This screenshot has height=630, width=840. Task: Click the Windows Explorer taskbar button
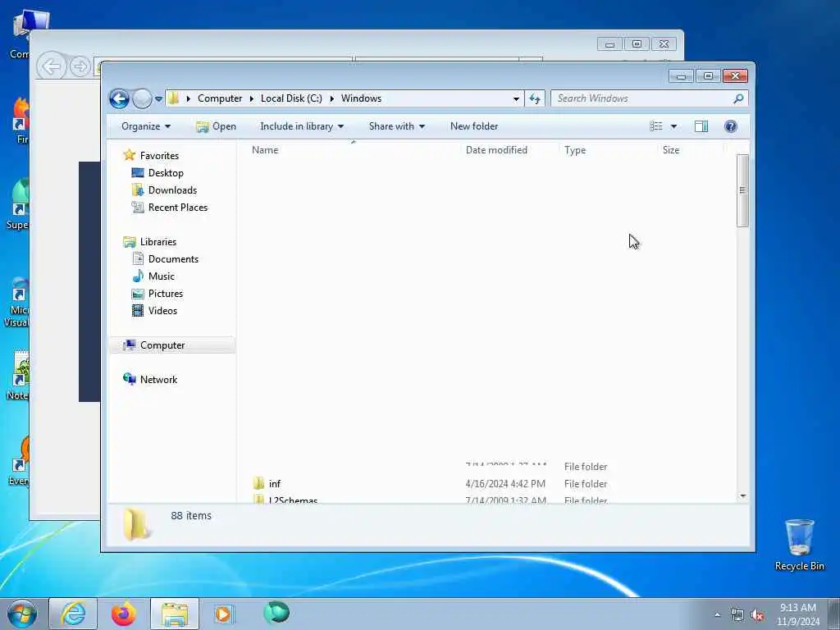click(x=174, y=614)
